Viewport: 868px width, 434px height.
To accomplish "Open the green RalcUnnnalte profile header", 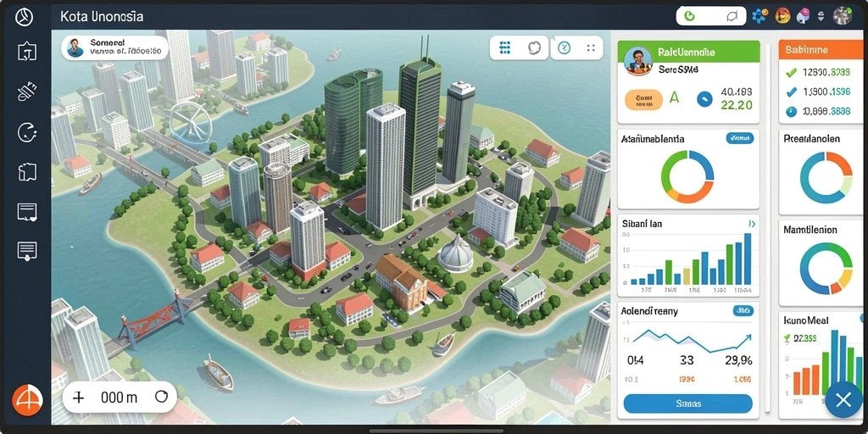I will point(688,52).
